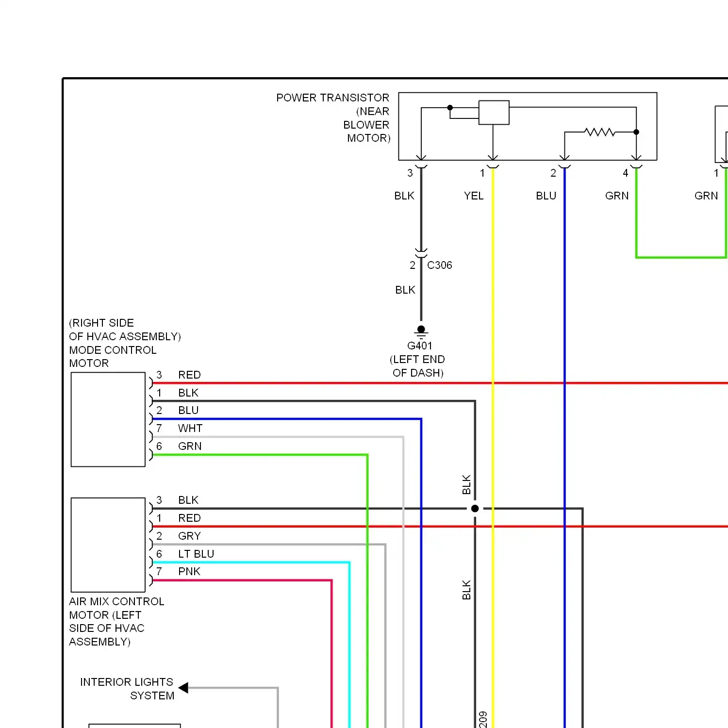
Task: Click the INTERIOR LIGHTS SYSTEM reference
Action: (x=127, y=689)
